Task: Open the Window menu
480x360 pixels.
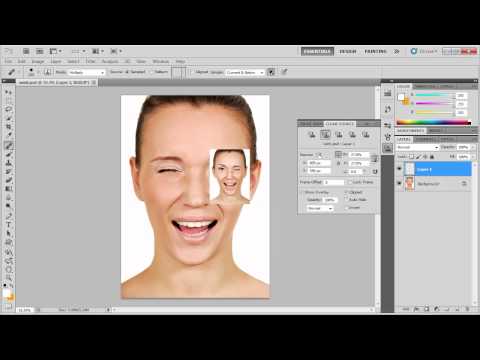Action: tap(161, 61)
